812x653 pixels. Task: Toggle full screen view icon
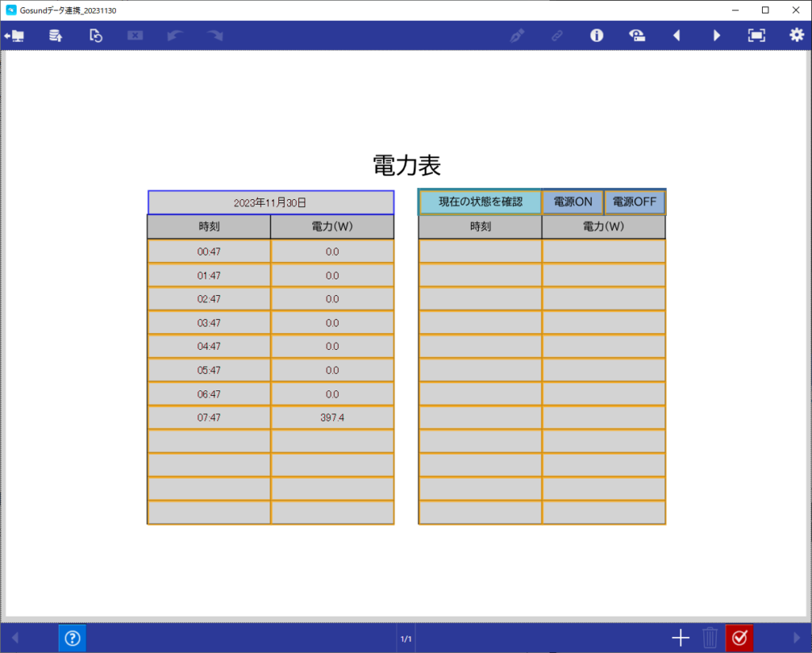coord(756,36)
